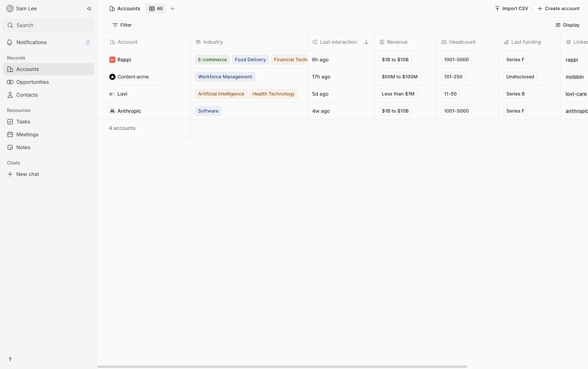Click the Rappi company logo
This screenshot has height=369, width=588.
click(x=112, y=60)
